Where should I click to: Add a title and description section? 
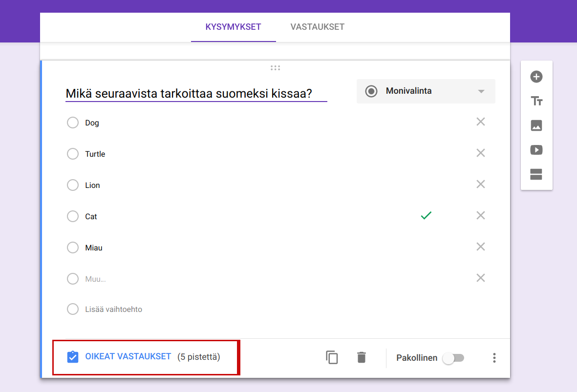536,102
